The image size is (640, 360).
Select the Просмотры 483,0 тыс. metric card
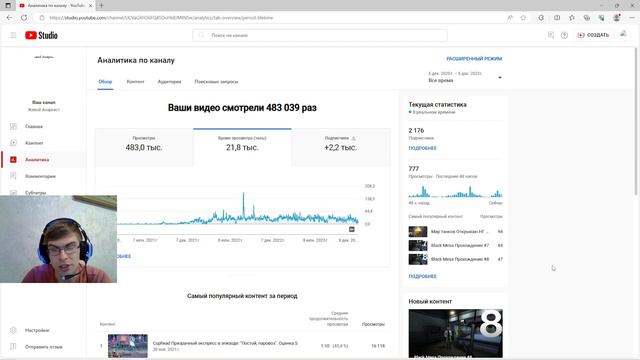pyautogui.click(x=144, y=147)
